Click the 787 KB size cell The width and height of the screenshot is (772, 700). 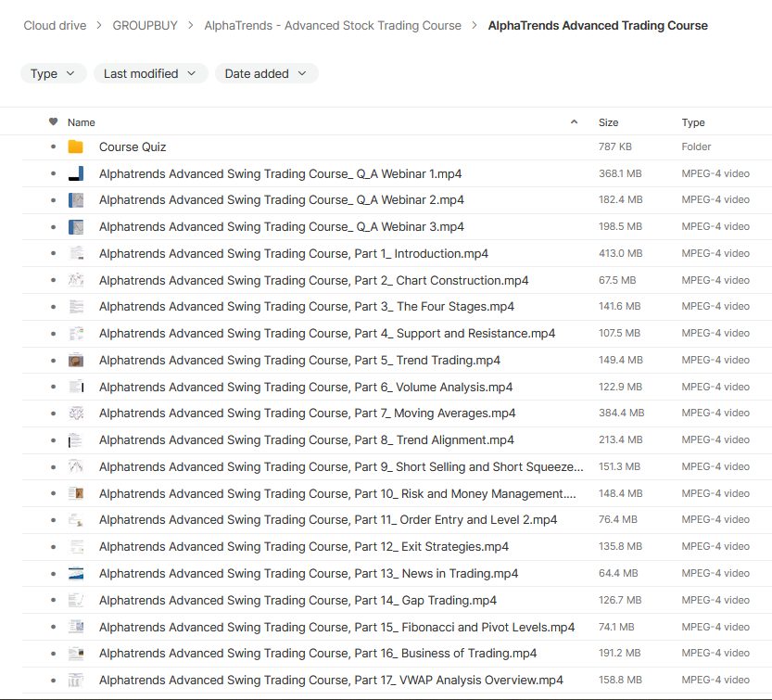point(615,146)
